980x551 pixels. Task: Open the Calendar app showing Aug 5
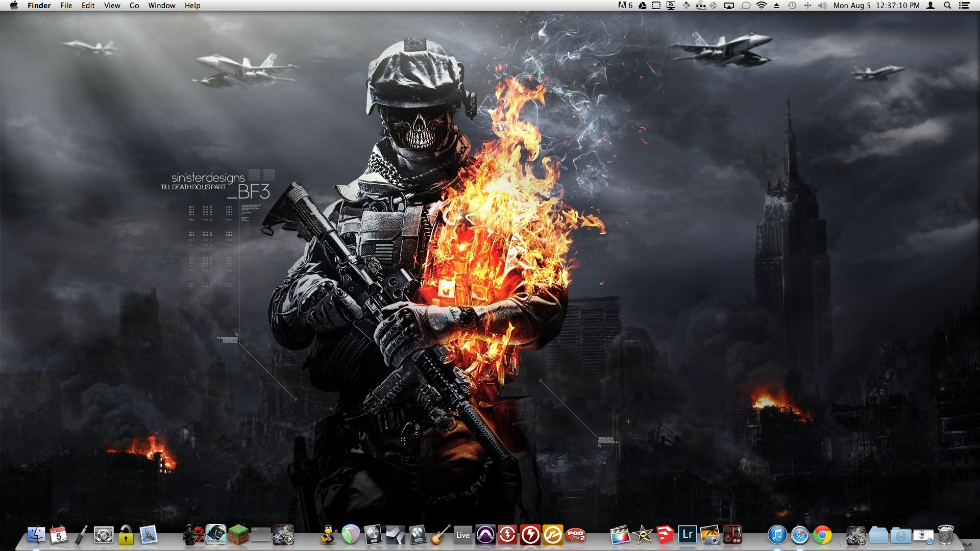(x=59, y=535)
